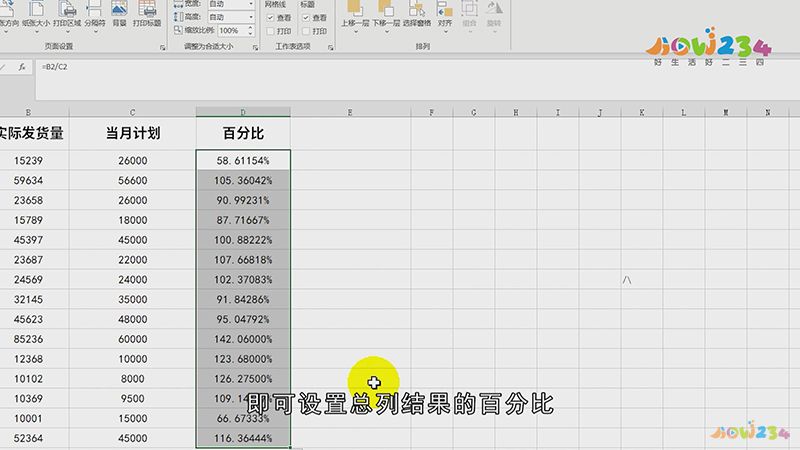Select cell with 87.71667%
800x450 pixels.
243,220
